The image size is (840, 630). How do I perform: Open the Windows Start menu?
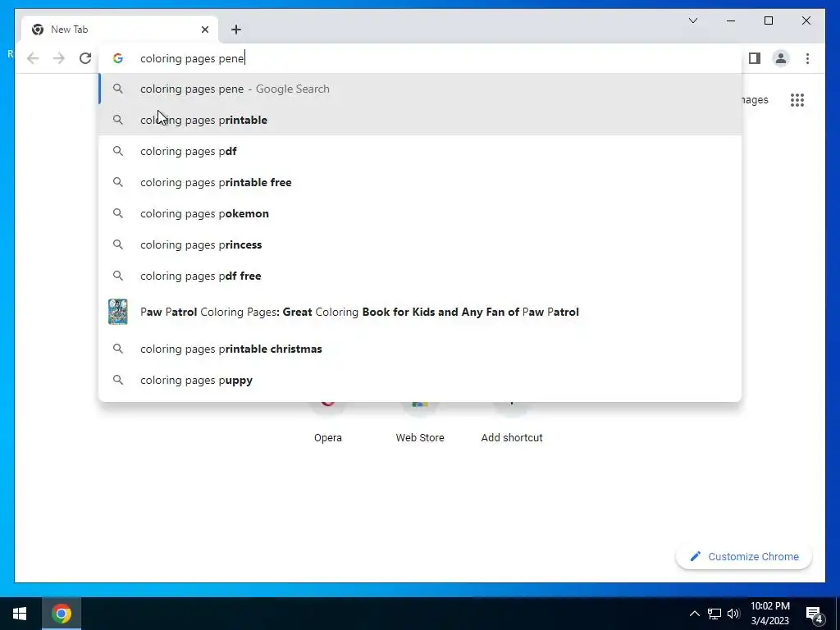(20, 614)
